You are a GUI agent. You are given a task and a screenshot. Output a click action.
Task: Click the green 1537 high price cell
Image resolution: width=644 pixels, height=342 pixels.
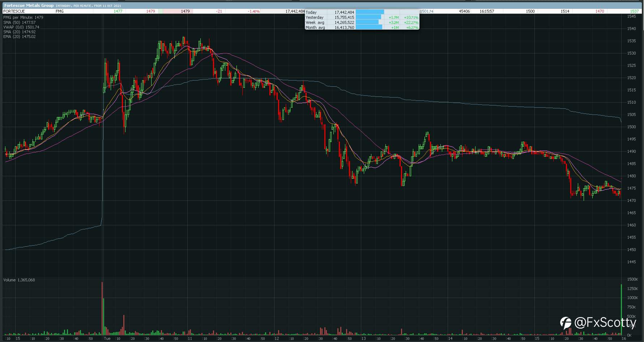click(634, 11)
